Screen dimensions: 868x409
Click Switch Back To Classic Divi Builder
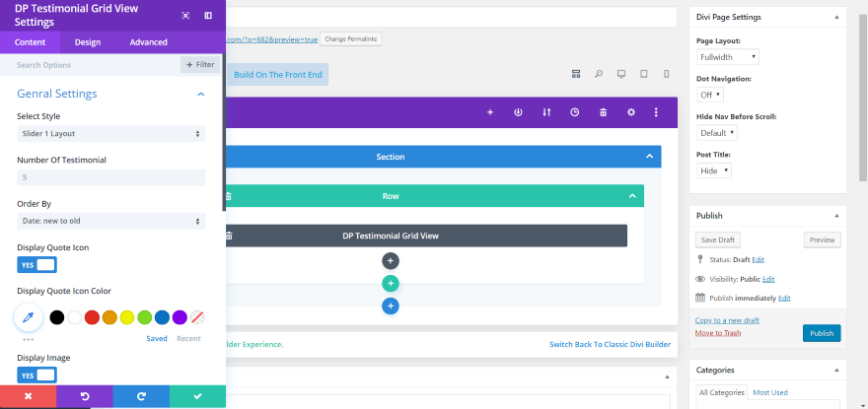coord(610,344)
